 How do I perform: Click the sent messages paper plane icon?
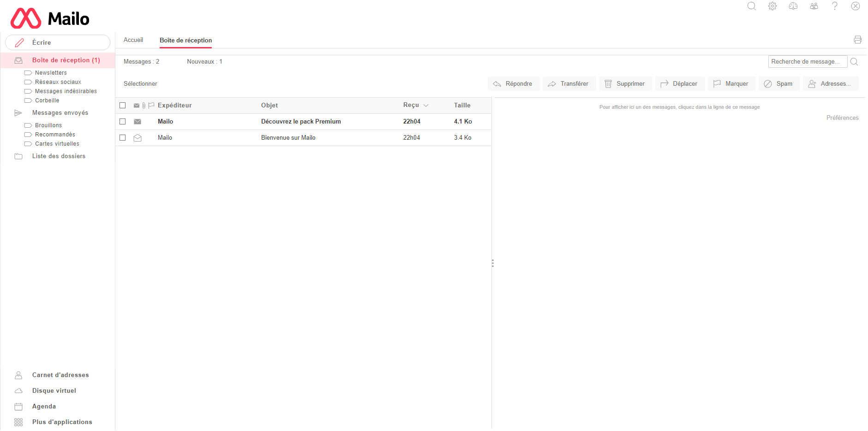[18, 113]
